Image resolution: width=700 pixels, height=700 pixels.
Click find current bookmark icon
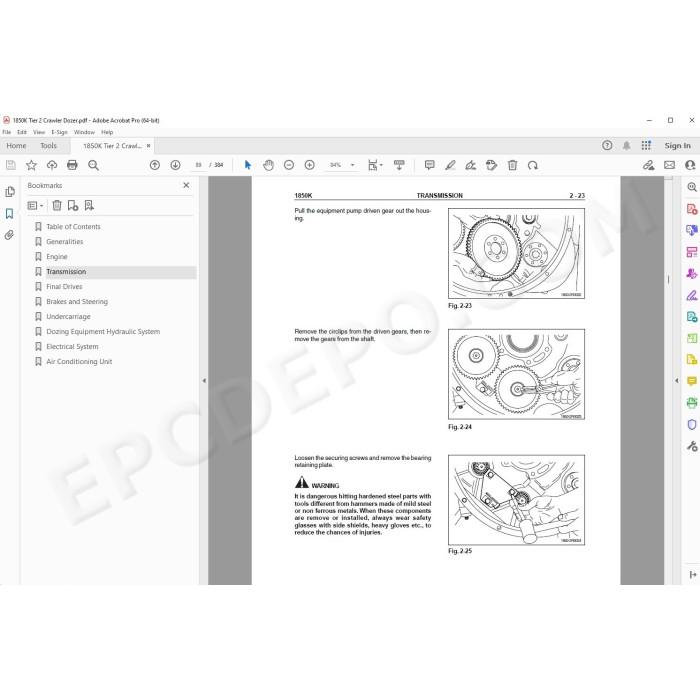[89, 205]
